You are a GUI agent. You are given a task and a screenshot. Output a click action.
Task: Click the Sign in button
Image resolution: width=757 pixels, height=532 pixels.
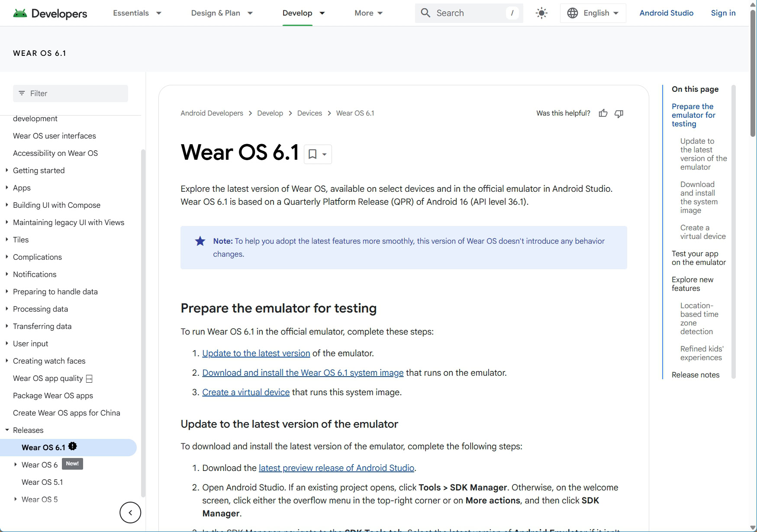tap(723, 13)
